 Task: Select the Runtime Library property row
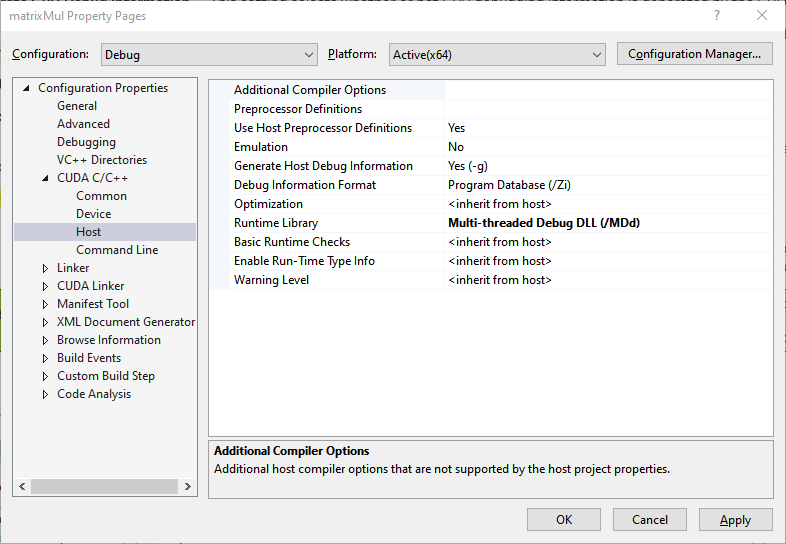point(276,224)
